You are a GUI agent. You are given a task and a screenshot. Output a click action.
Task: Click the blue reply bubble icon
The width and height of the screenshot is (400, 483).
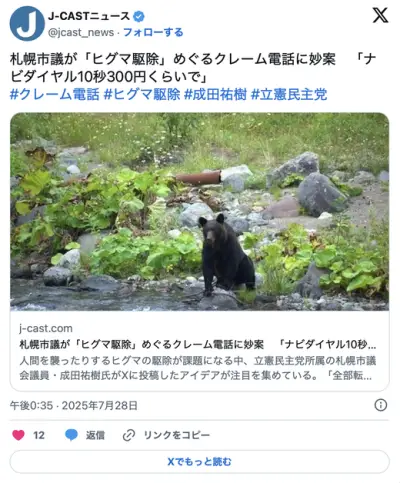pyautogui.click(x=71, y=435)
